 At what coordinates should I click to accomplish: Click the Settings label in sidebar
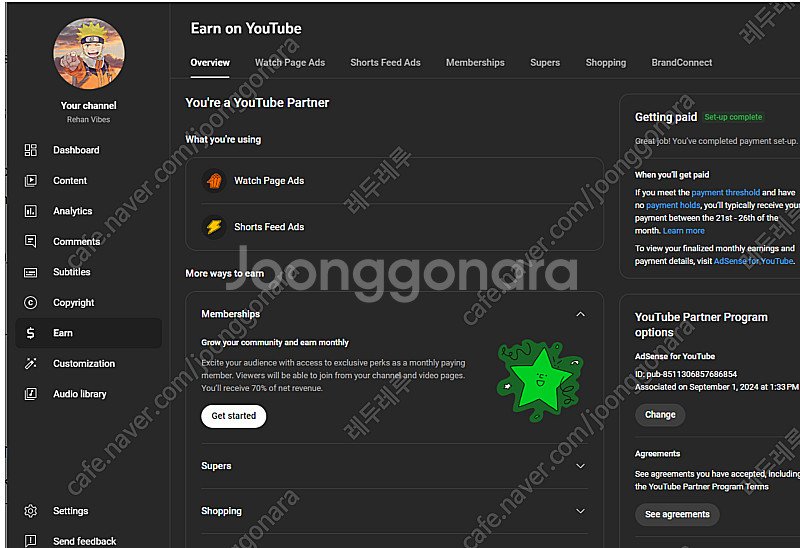70,511
